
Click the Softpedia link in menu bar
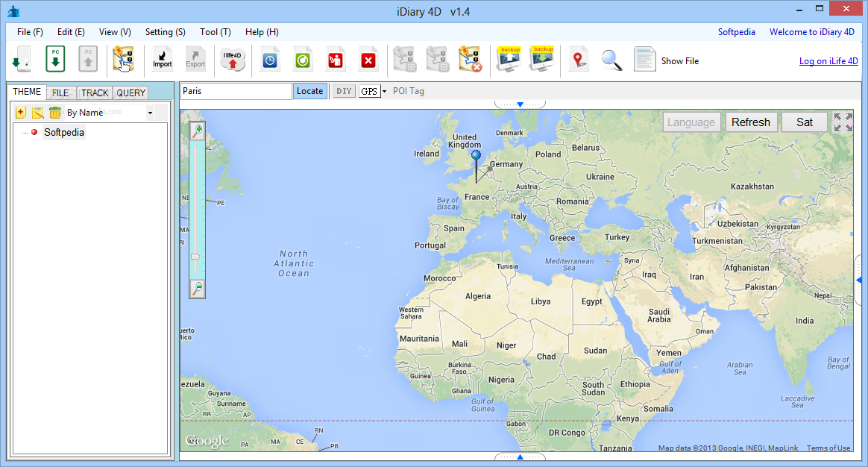(736, 32)
